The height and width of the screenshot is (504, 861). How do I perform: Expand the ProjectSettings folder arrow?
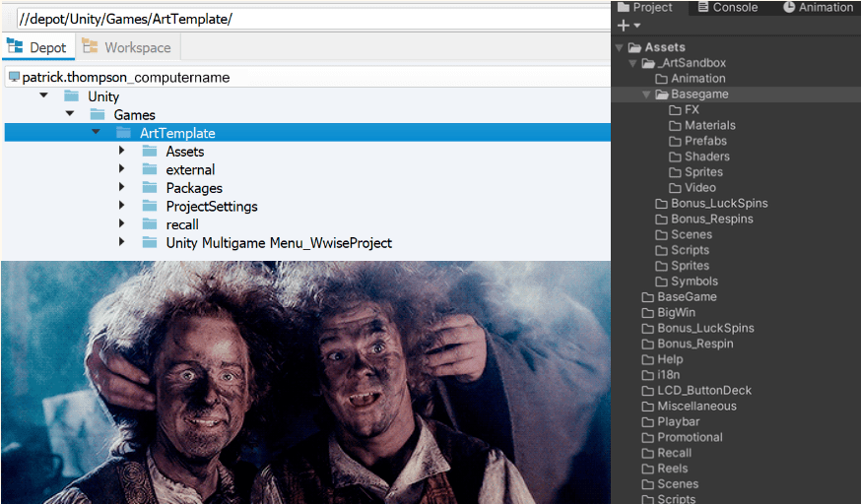tap(122, 205)
